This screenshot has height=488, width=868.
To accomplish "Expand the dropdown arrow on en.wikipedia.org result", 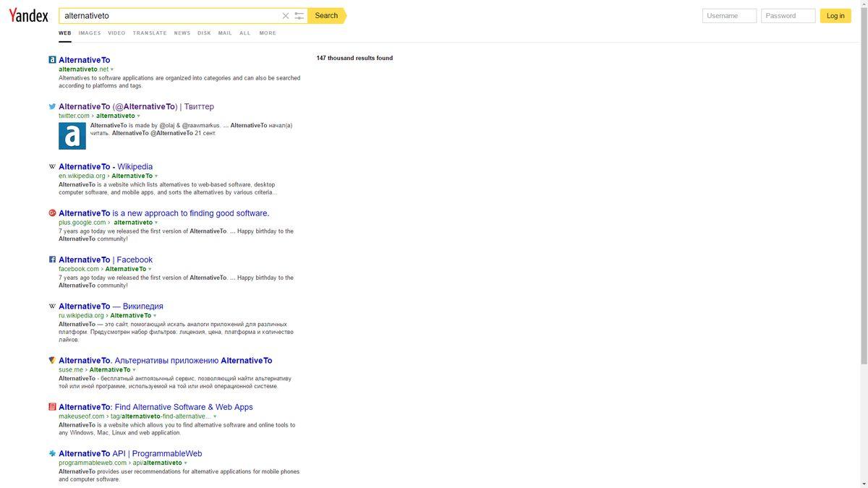I will tap(156, 176).
